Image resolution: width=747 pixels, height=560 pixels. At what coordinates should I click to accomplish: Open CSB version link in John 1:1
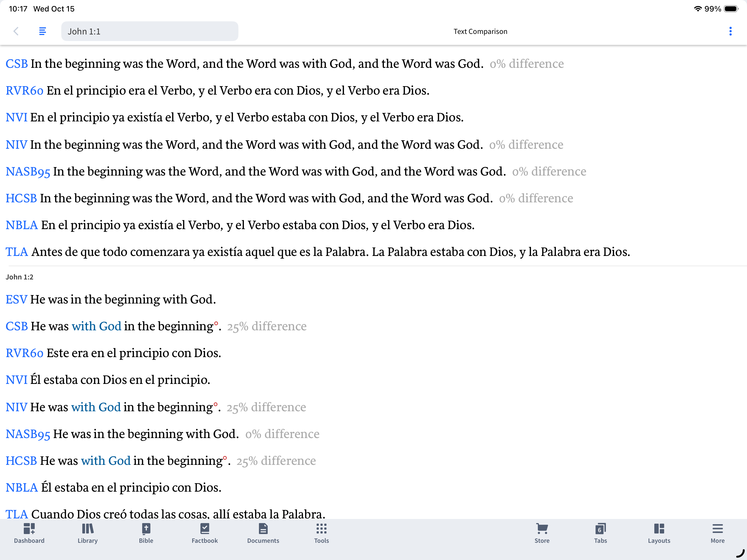tap(17, 64)
